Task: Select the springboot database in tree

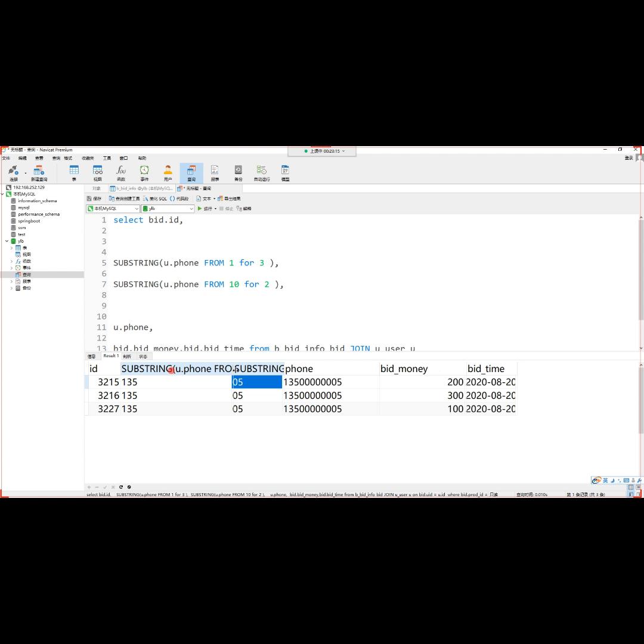Action: point(29,221)
